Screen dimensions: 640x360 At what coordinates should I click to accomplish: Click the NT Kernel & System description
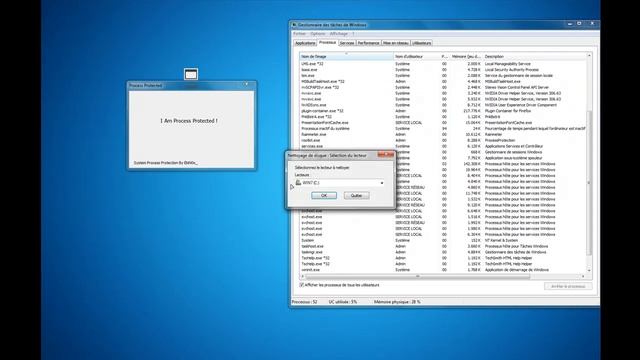tap(500, 240)
